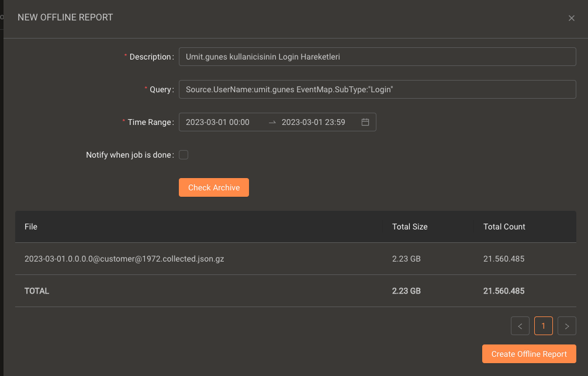Click the bold TOTAL count 21.560.485
The width and height of the screenshot is (588, 376).
(504, 291)
